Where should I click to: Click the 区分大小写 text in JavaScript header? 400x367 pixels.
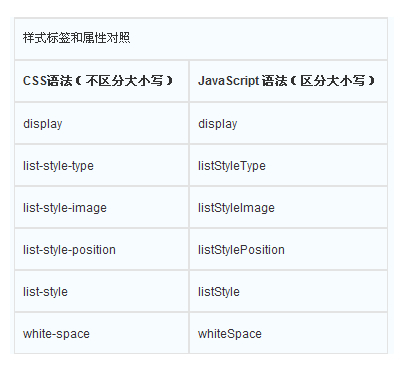pos(333,81)
